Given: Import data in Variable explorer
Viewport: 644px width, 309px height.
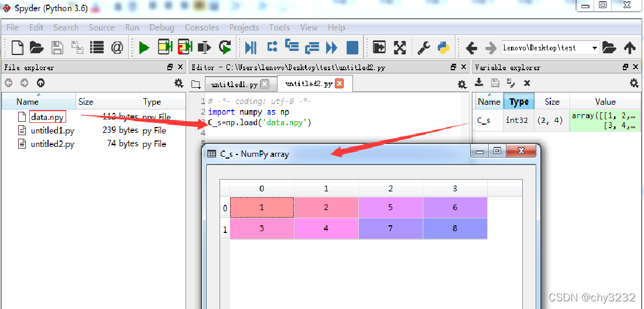Looking at the screenshot, I should coord(479,83).
